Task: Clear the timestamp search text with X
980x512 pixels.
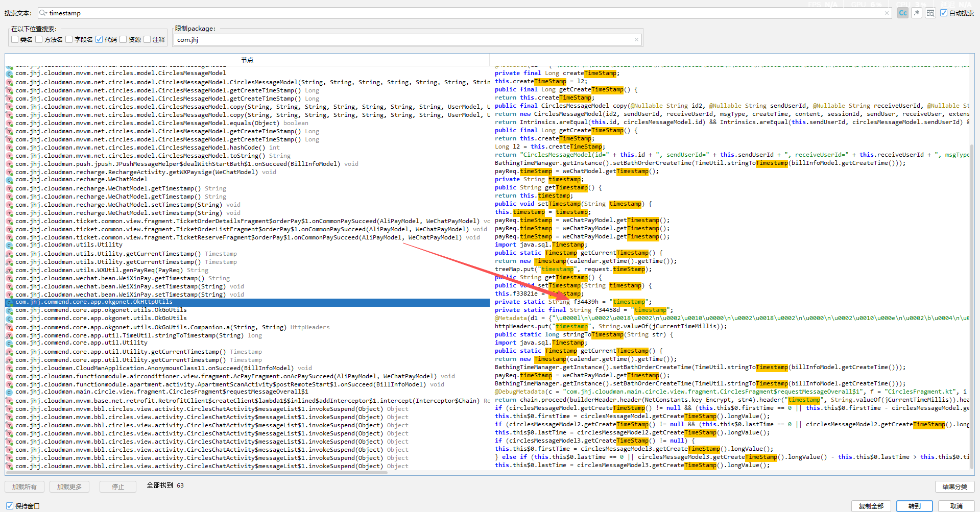Action: tap(887, 13)
